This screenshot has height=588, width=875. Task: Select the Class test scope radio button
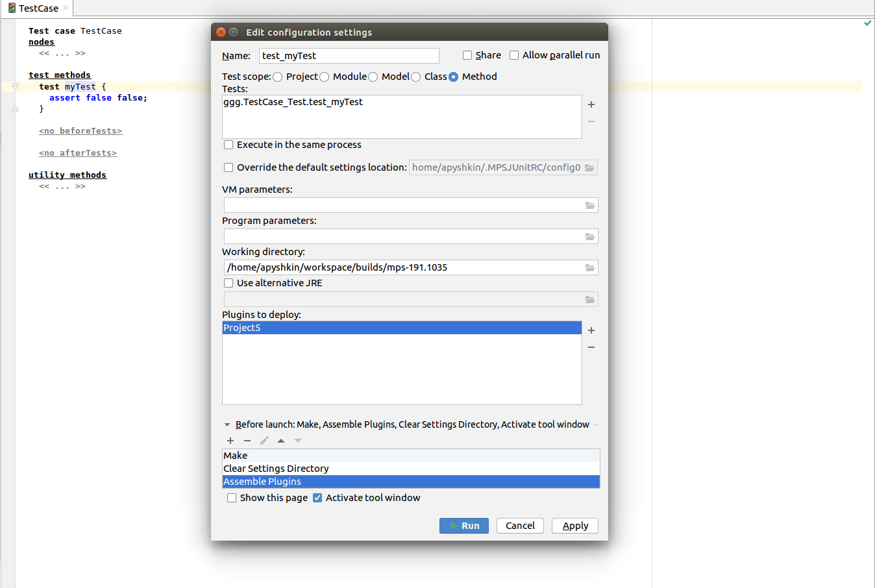point(416,77)
